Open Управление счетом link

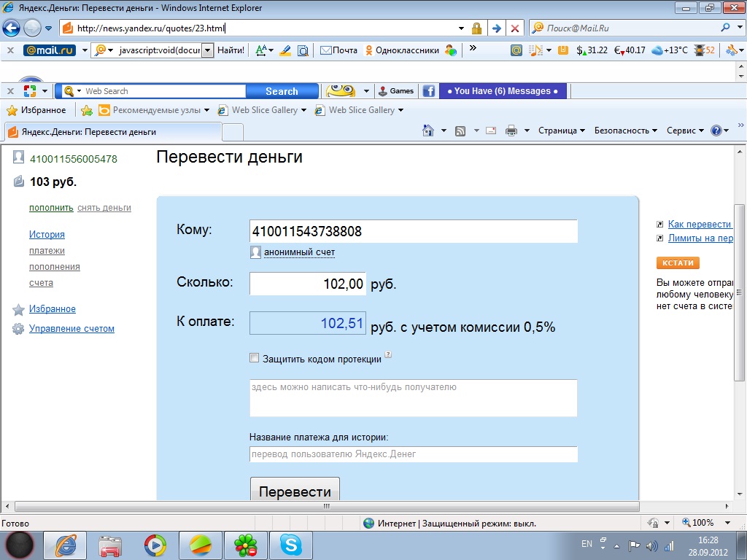[71, 329]
